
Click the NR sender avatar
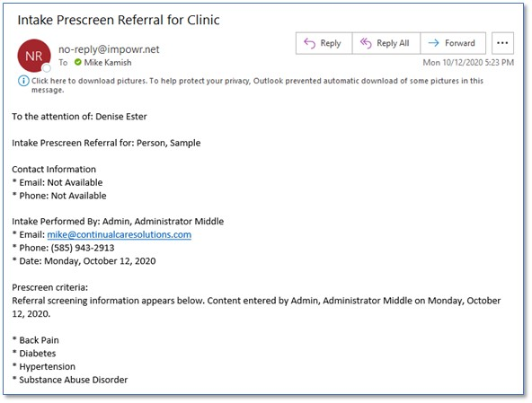coord(34,56)
